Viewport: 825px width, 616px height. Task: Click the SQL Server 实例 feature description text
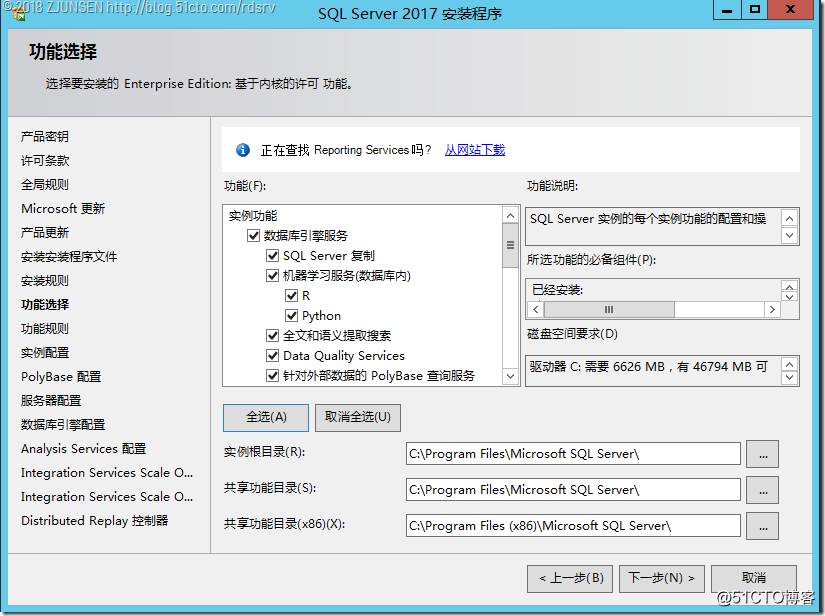pyautogui.click(x=648, y=219)
